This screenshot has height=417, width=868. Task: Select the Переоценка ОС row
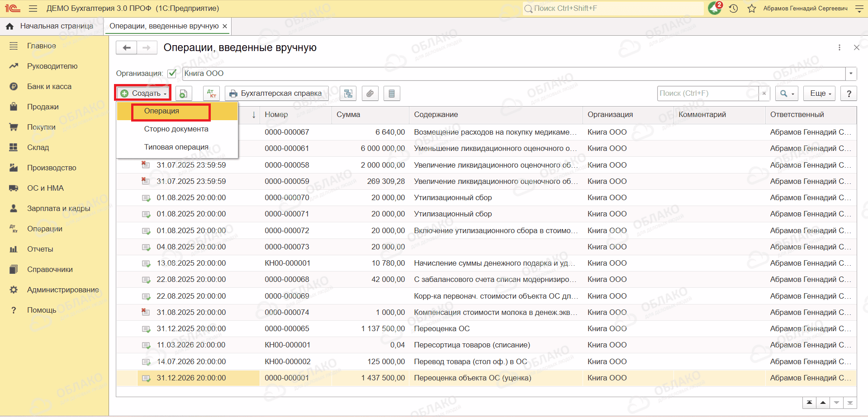(486, 329)
